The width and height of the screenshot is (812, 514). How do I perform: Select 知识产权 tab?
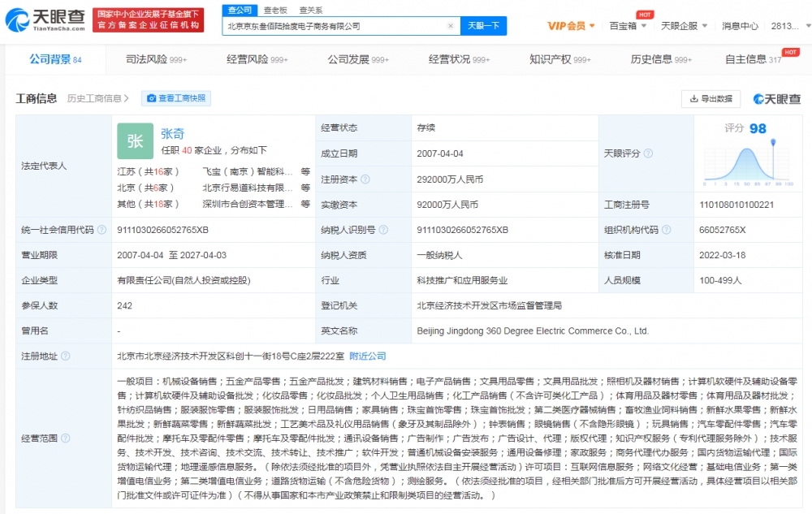[559, 59]
